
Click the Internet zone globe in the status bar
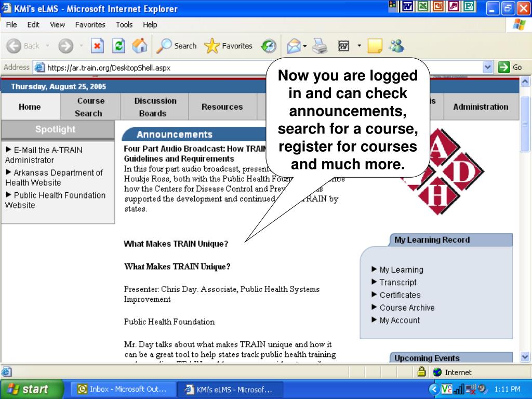(437, 372)
